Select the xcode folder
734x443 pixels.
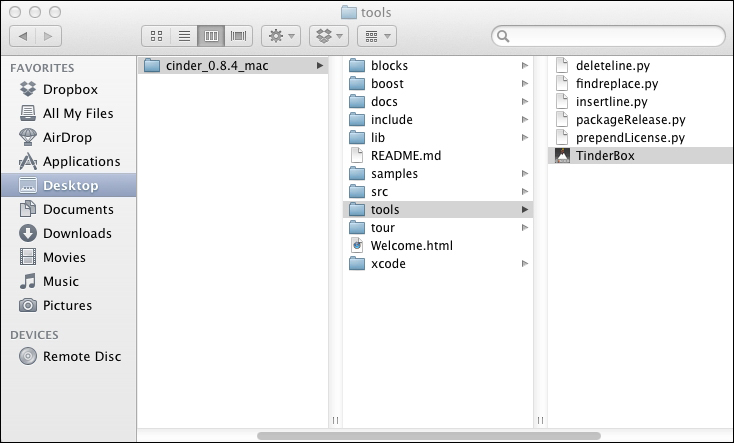pos(438,264)
